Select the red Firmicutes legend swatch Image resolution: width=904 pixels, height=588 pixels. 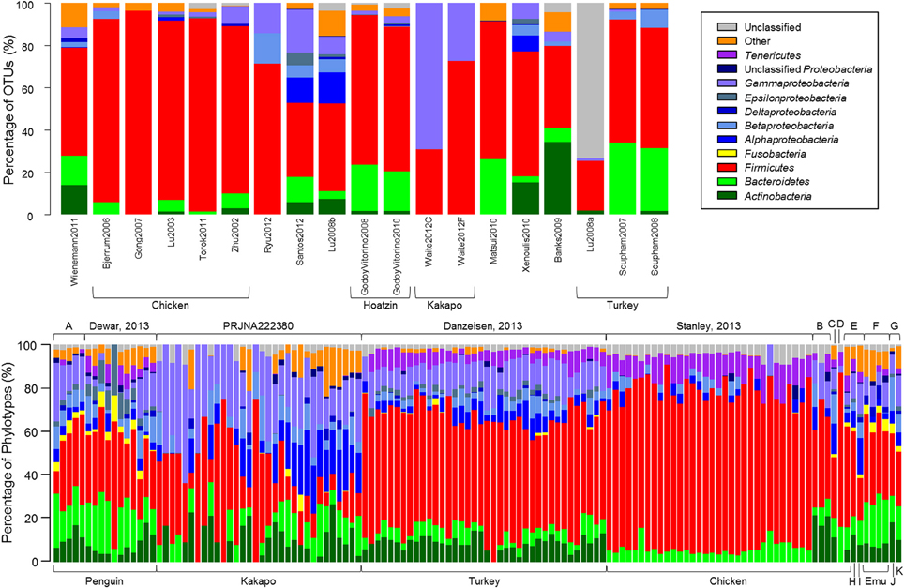pyautogui.click(x=727, y=168)
